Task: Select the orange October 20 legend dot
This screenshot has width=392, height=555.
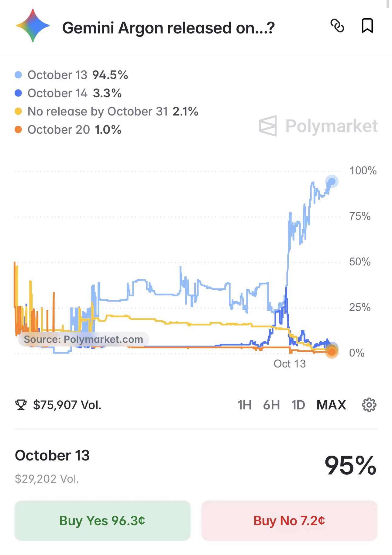Action: pyautogui.click(x=18, y=129)
